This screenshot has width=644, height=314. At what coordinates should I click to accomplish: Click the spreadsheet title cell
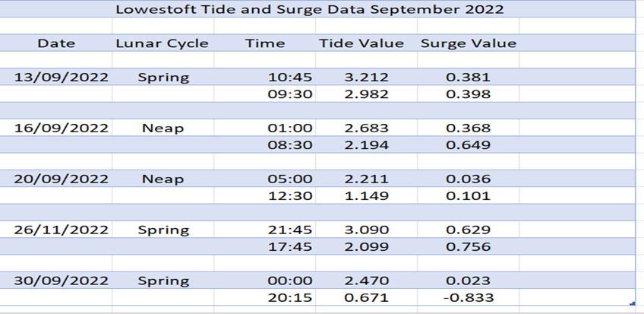309,10
